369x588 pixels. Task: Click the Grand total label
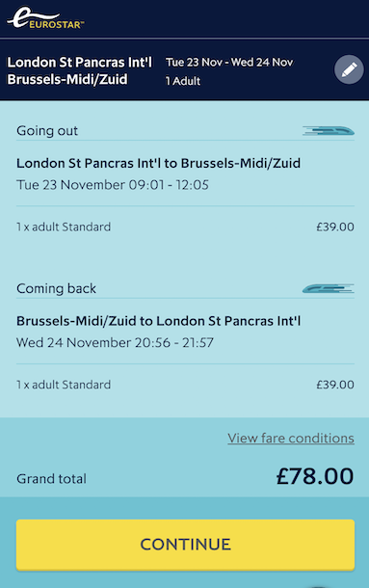51,479
